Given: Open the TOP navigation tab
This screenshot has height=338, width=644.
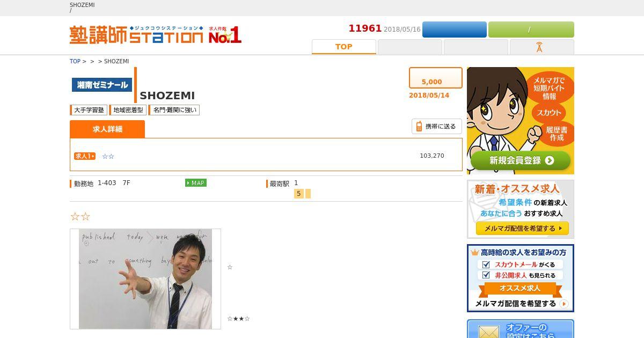Looking at the screenshot, I should pos(344,47).
